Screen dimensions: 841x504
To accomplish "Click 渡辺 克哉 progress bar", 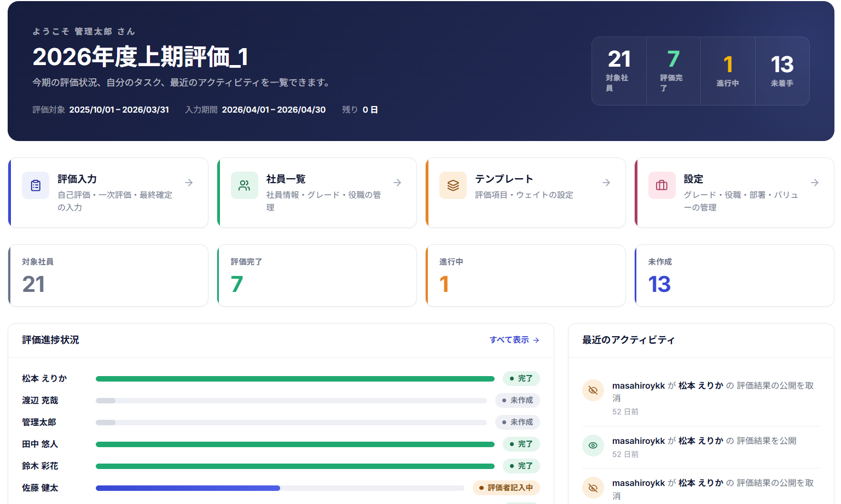I will 291,401.
